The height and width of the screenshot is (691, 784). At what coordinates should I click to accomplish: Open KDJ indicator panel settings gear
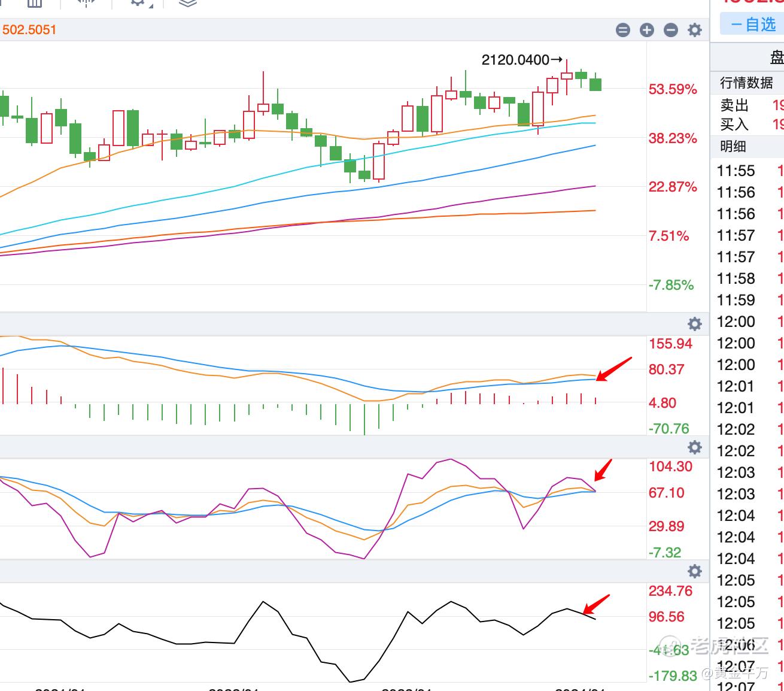pos(695,447)
